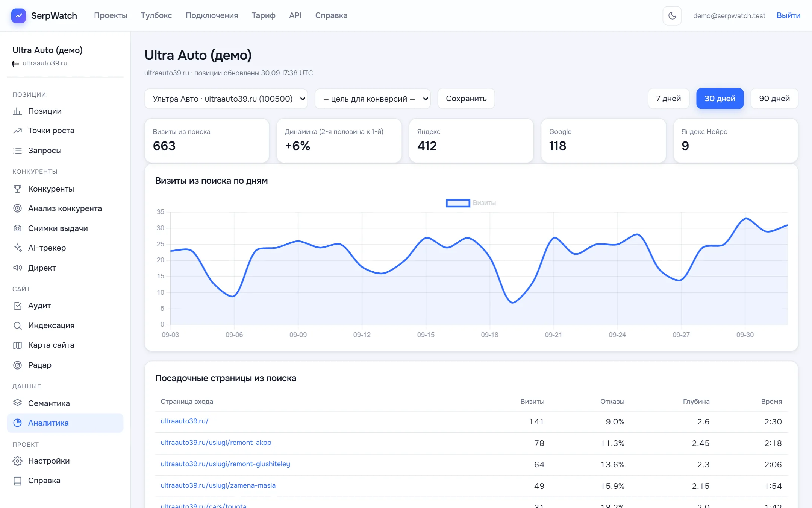Viewport: 812px width, 508px height.
Task: Open Конкуренты via its trophy icon
Action: (x=17, y=189)
